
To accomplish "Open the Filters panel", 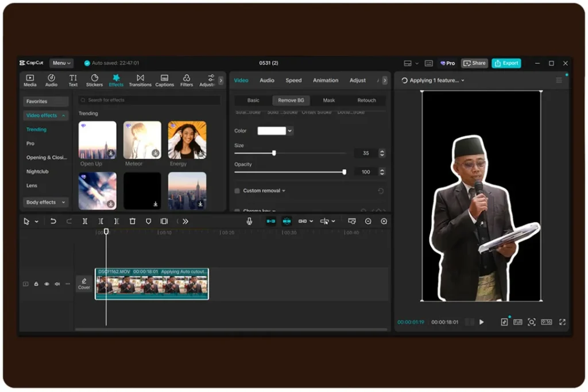I will pos(187,80).
